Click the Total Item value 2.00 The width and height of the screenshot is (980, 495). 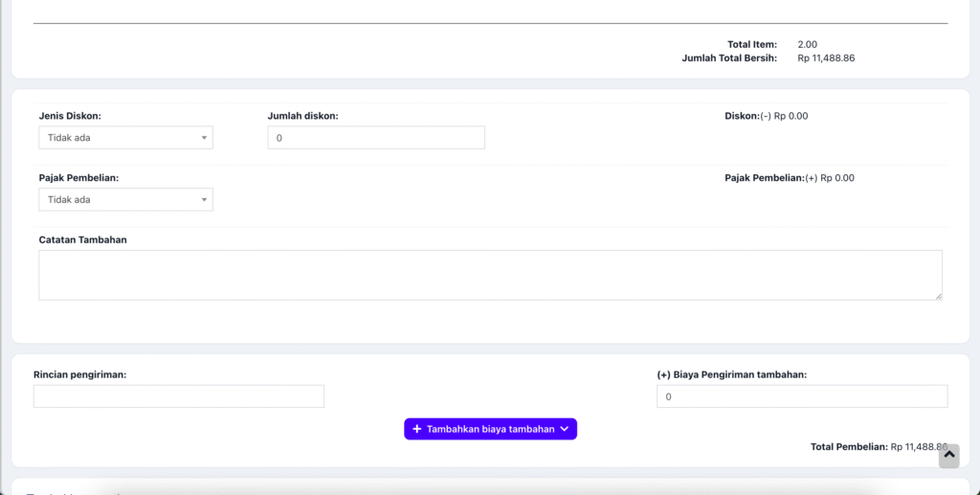807,44
